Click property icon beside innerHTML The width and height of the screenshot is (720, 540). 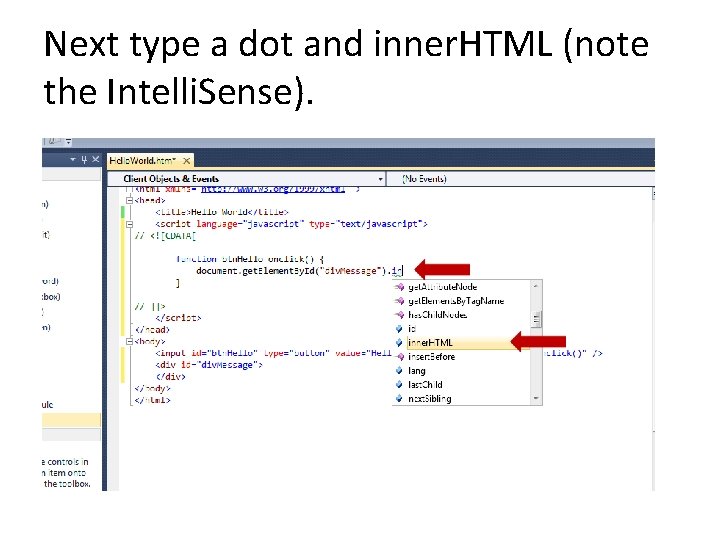(x=399, y=343)
